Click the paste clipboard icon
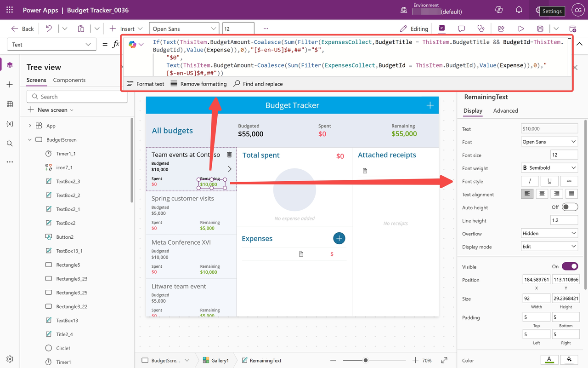This screenshot has width=588, height=368. click(x=81, y=29)
